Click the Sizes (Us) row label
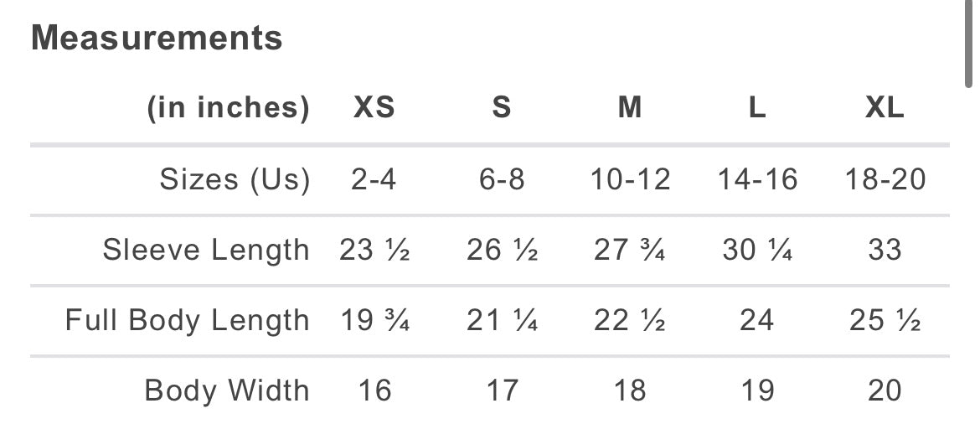The image size is (980, 424). click(235, 179)
